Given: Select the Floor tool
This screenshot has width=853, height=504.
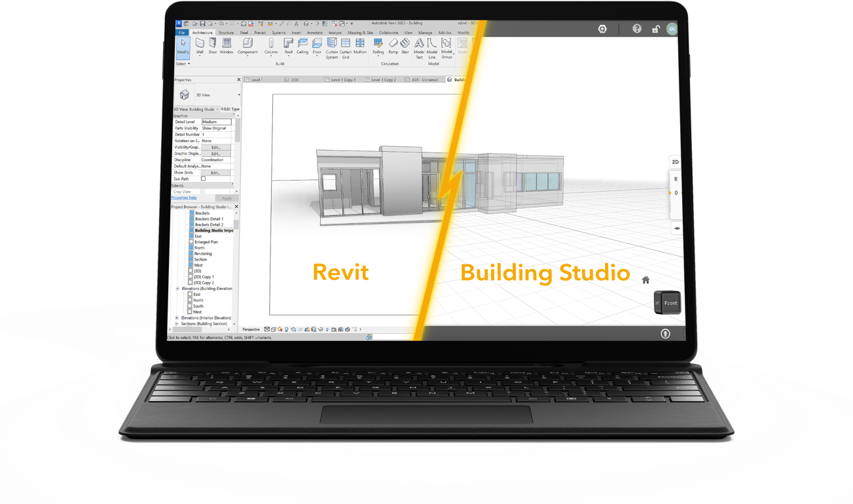Looking at the screenshot, I should (317, 46).
